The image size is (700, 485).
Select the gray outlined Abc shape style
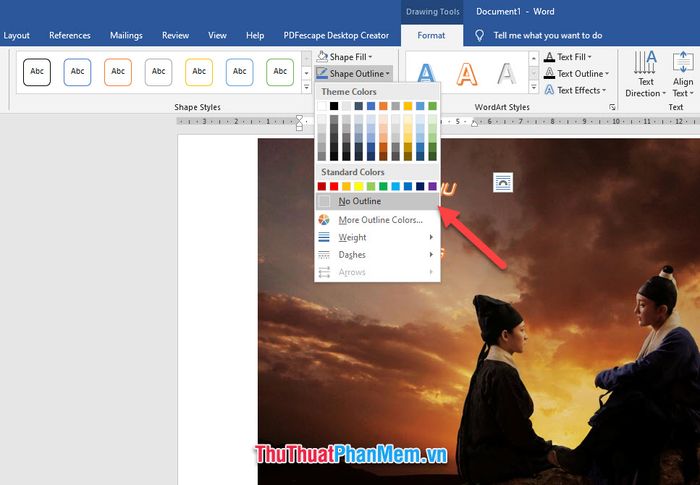158,71
